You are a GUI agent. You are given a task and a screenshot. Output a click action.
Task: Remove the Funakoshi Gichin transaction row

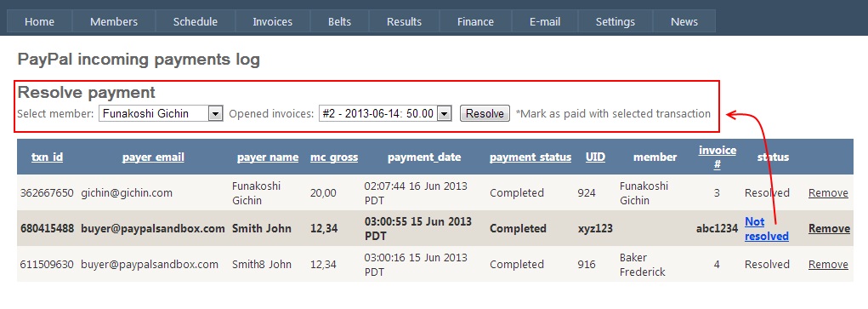pos(828,193)
